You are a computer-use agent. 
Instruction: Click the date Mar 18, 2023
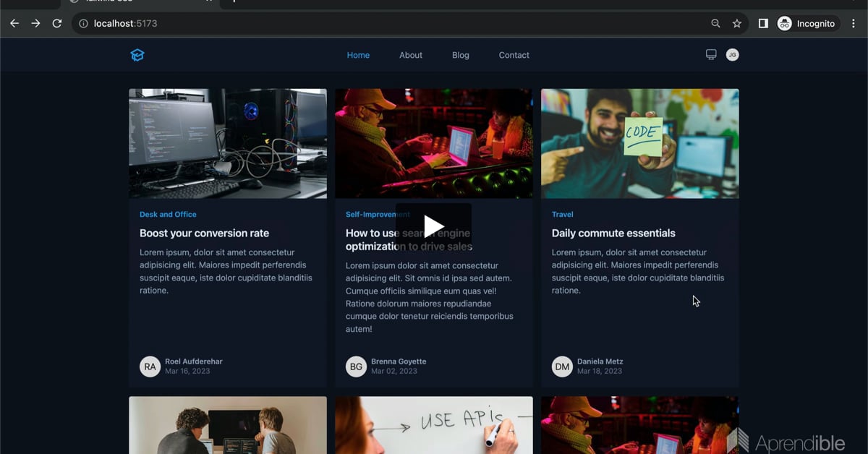pos(600,371)
